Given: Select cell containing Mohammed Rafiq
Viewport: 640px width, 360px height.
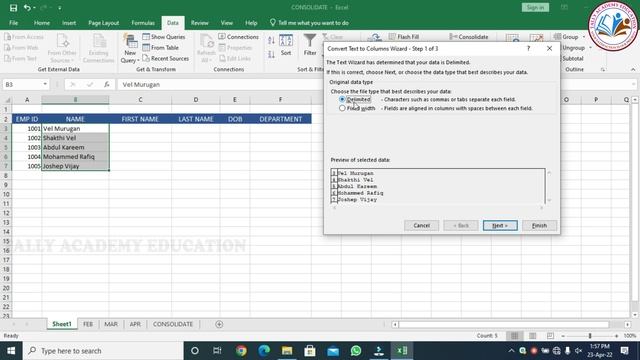Looking at the screenshot, I should (x=75, y=157).
